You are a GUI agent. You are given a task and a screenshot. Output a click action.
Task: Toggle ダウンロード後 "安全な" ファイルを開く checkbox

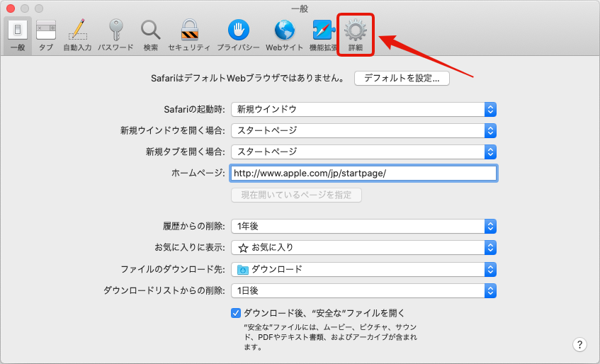pos(236,313)
